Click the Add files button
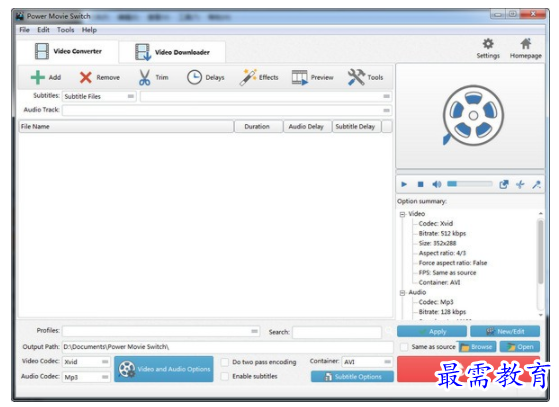This screenshot has width=559, height=407. click(x=46, y=77)
